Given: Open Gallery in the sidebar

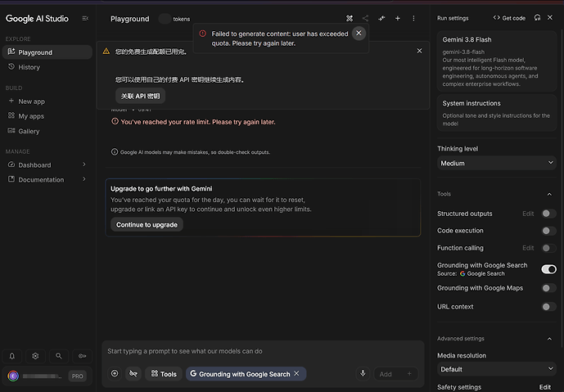Looking at the screenshot, I should (47, 131).
